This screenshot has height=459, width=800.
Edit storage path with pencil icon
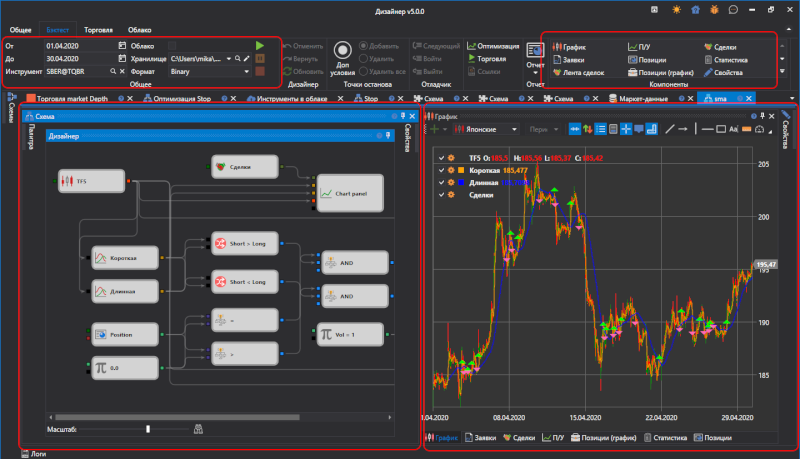pyautogui.click(x=247, y=59)
